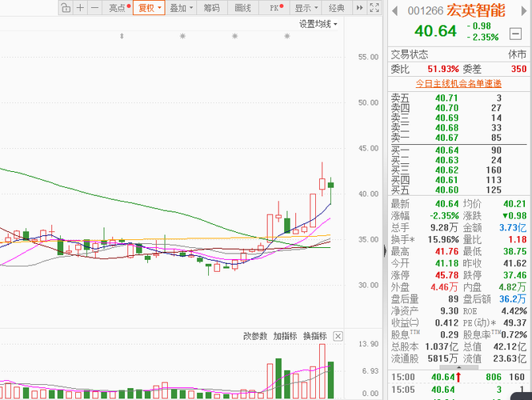Click the 盘后额 value 36.2万
The width and height of the screenshot is (532, 400).
(513, 299)
